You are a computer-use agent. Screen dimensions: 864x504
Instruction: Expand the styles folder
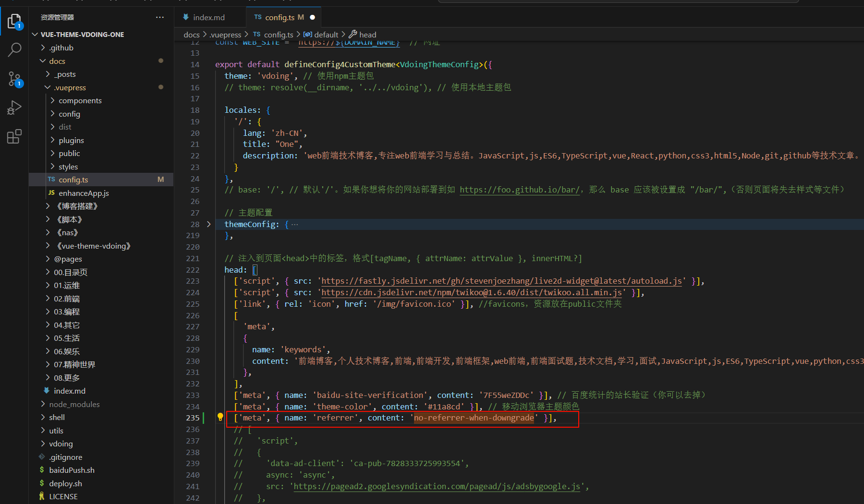pos(52,167)
